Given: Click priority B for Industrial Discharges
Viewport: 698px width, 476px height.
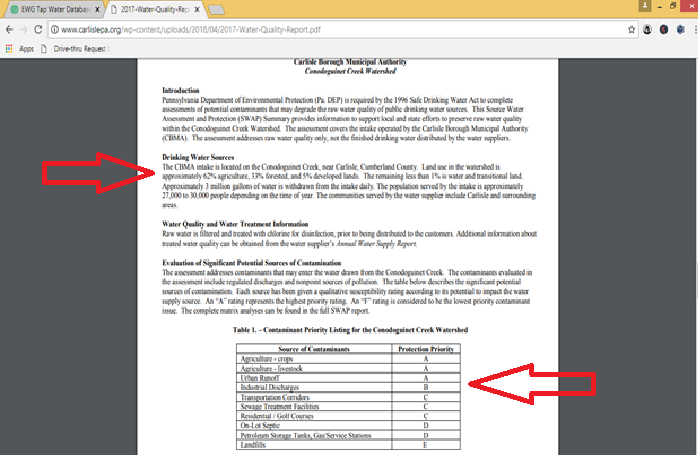Looking at the screenshot, I should click(x=426, y=387).
